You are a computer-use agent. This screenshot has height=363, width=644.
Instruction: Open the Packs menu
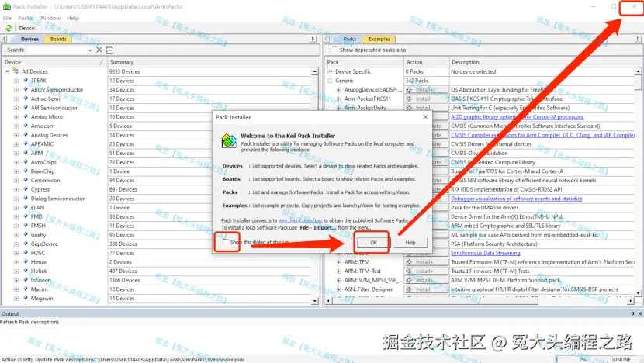25,18
